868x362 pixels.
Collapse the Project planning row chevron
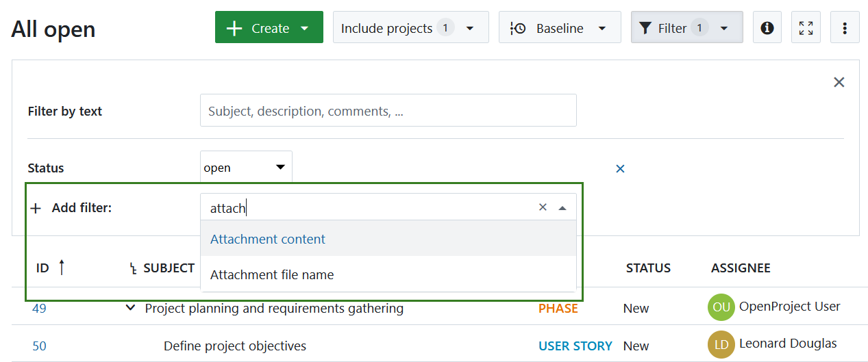130,308
